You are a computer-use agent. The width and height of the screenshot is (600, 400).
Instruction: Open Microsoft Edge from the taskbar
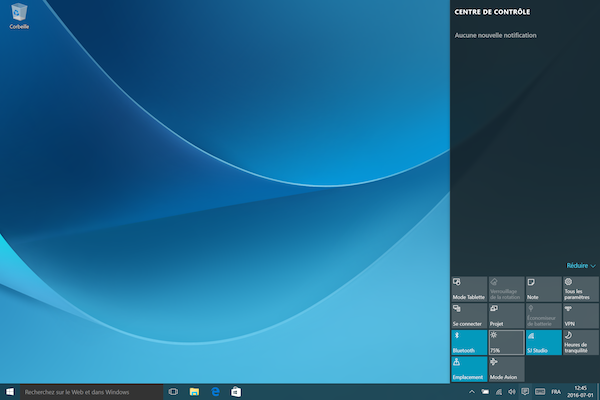tap(215, 392)
